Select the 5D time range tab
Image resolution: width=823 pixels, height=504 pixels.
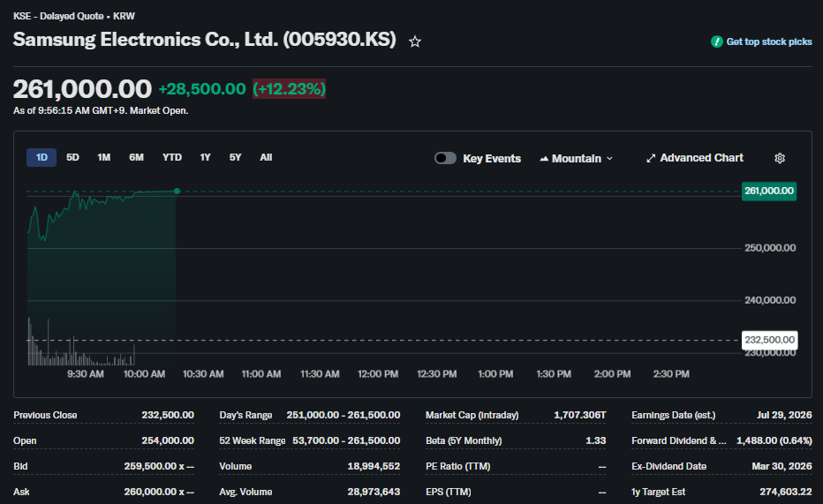click(72, 157)
